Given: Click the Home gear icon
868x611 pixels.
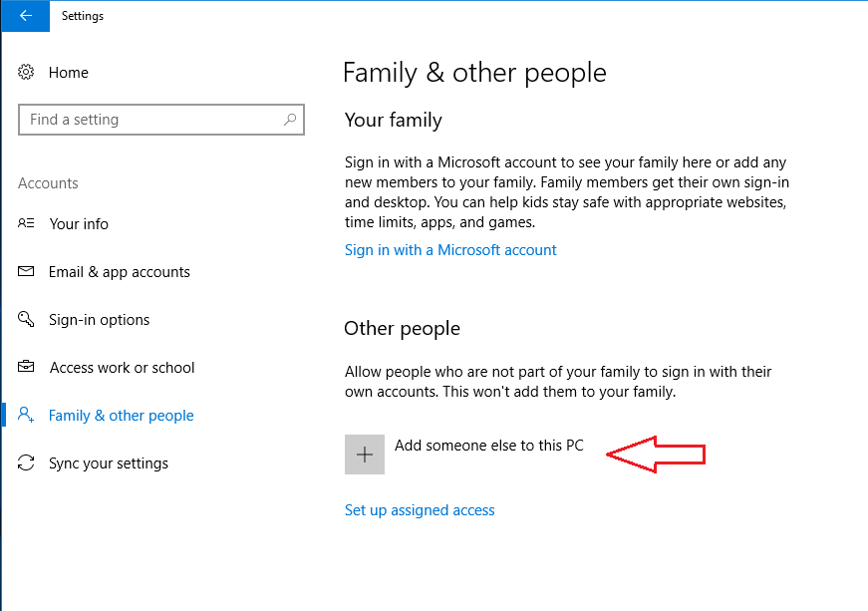Looking at the screenshot, I should [26, 72].
